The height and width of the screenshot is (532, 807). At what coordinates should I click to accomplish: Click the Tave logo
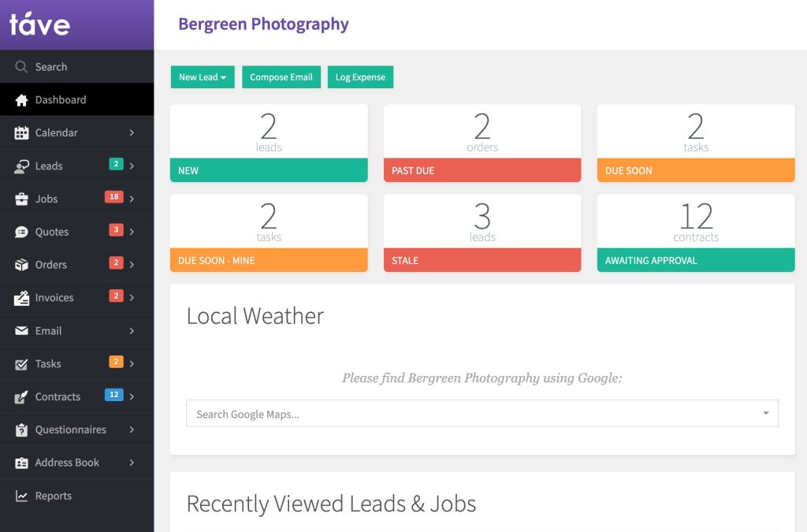tap(39, 24)
